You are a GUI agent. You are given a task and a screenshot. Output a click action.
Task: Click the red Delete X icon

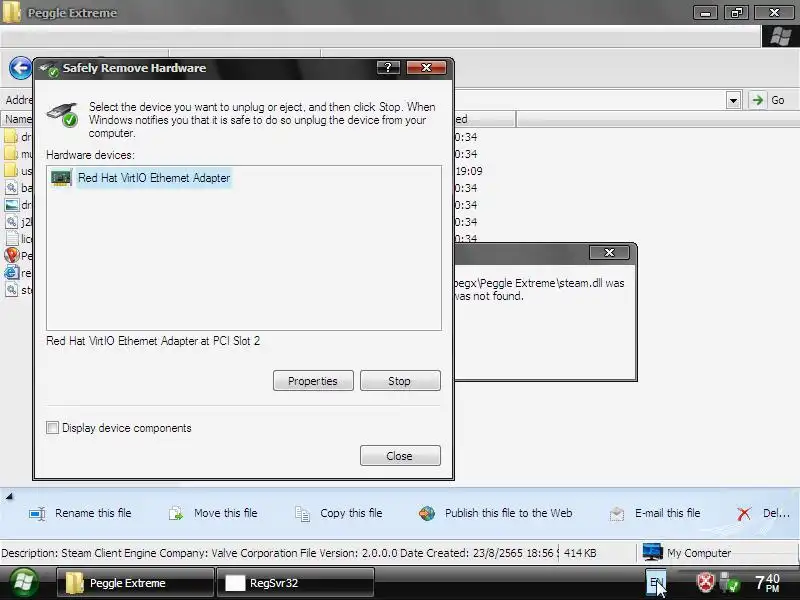[744, 514]
